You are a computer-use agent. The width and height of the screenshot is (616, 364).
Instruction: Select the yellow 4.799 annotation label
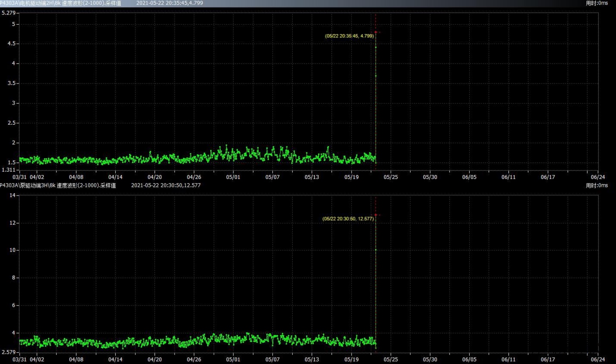click(x=349, y=36)
